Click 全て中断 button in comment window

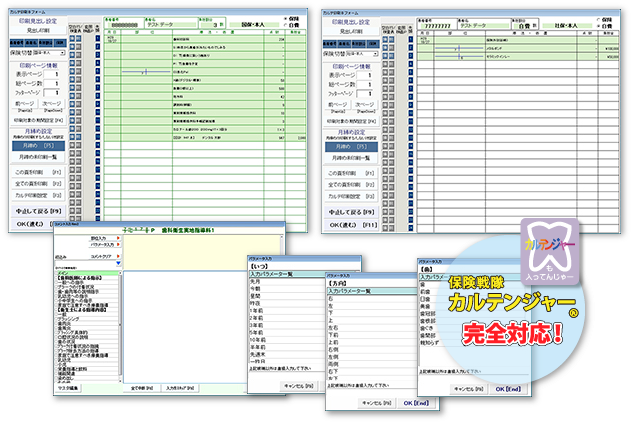141,388
